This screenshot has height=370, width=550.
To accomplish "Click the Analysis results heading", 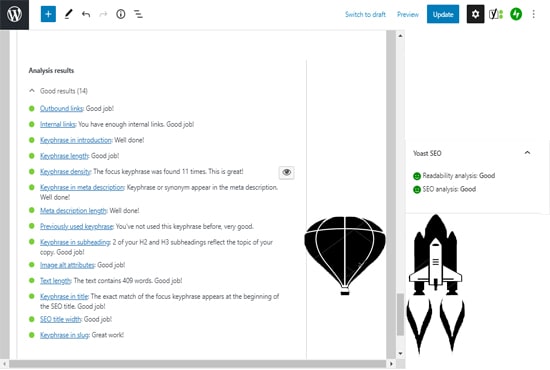I will tap(51, 70).
